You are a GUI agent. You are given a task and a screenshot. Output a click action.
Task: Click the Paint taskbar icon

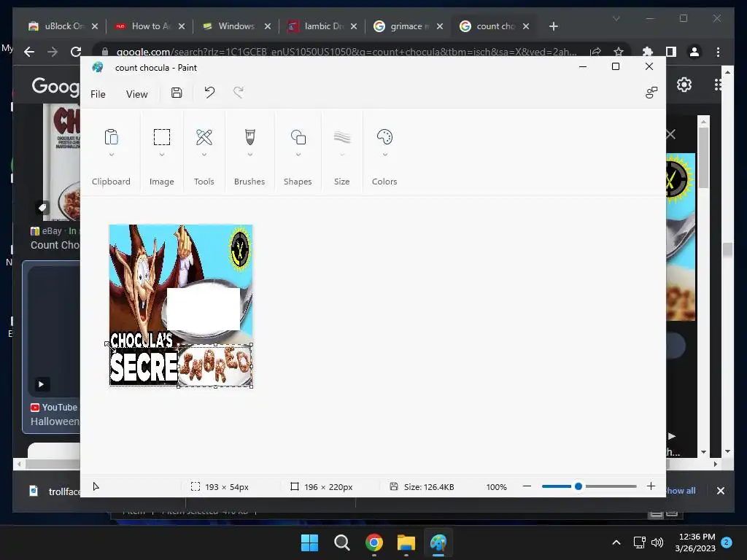coord(438,542)
